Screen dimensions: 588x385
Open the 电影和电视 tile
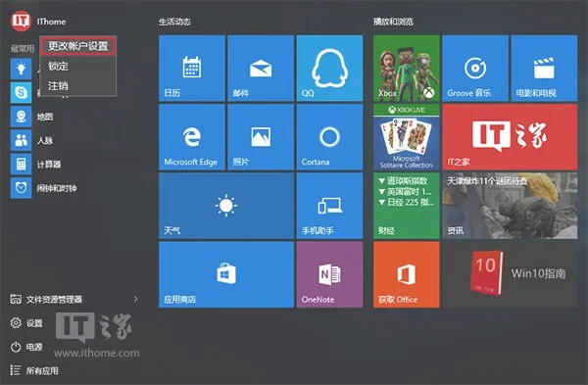click(544, 69)
